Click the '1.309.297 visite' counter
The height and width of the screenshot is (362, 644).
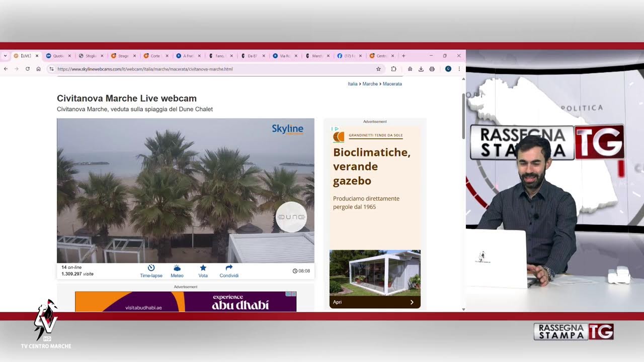coord(77,274)
